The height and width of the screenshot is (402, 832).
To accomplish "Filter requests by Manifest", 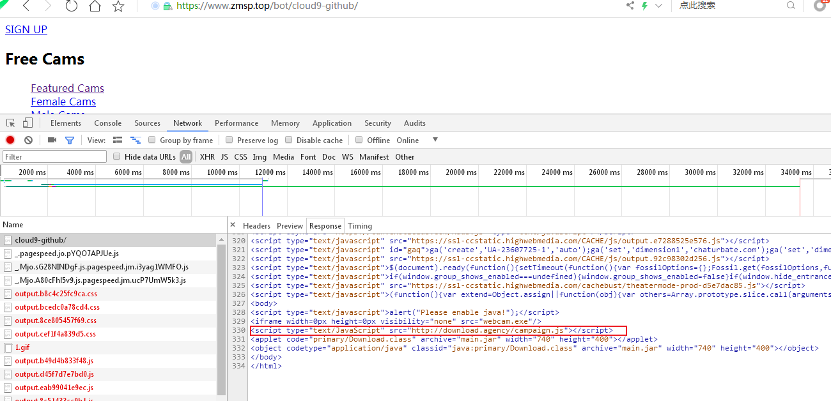I will (374, 157).
